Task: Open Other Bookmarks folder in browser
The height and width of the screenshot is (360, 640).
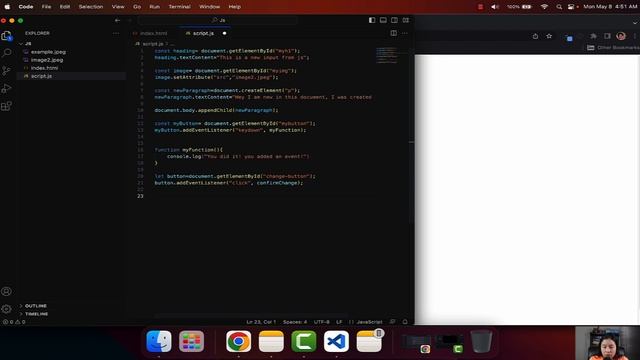Action: pos(613,47)
